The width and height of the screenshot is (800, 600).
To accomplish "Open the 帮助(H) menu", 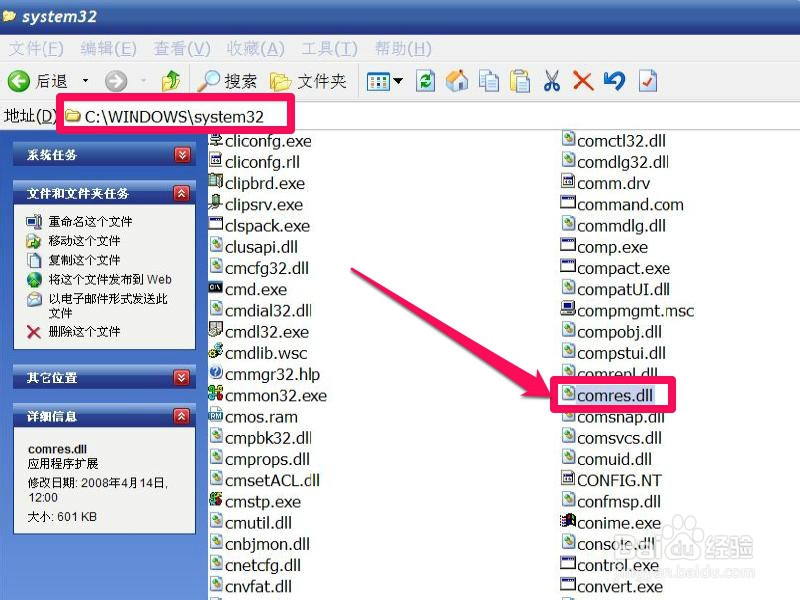I will point(403,48).
